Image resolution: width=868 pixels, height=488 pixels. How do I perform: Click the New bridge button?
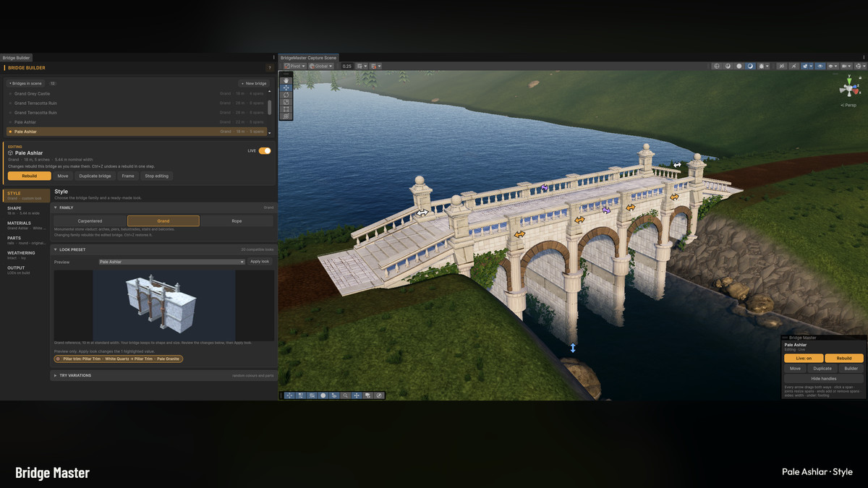click(254, 84)
